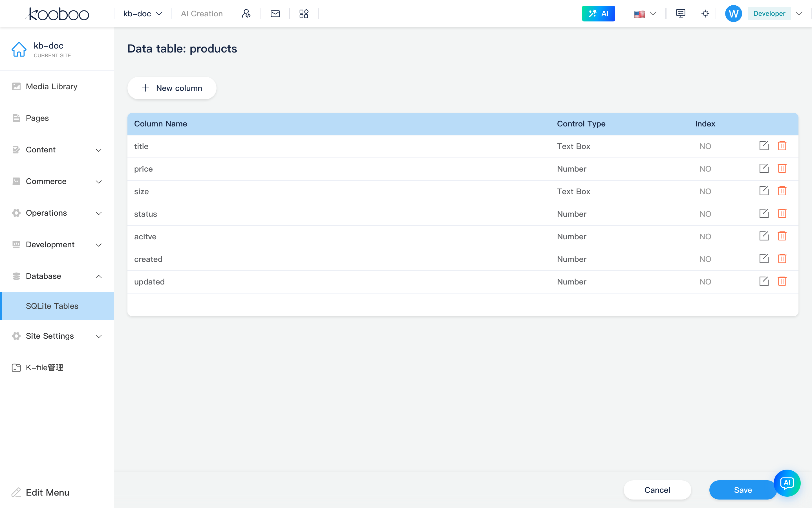This screenshot has height=508, width=812.
Task: Click NO index value in size row
Action: click(x=705, y=191)
